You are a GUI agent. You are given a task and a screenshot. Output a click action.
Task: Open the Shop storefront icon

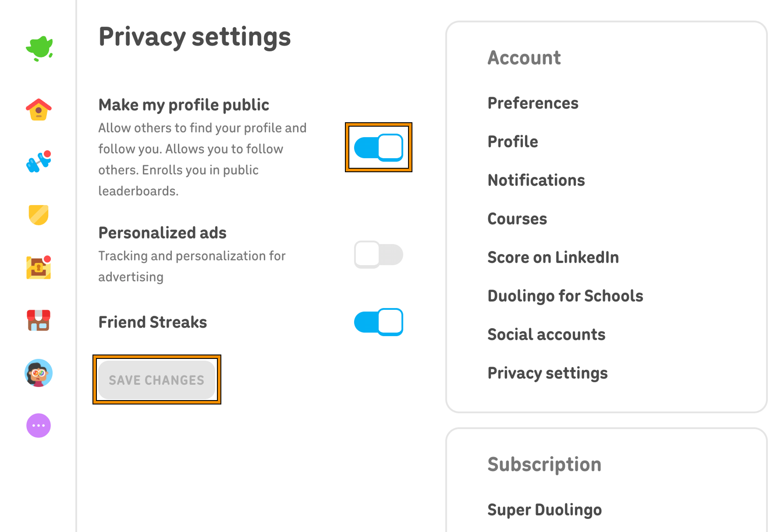[39, 320]
